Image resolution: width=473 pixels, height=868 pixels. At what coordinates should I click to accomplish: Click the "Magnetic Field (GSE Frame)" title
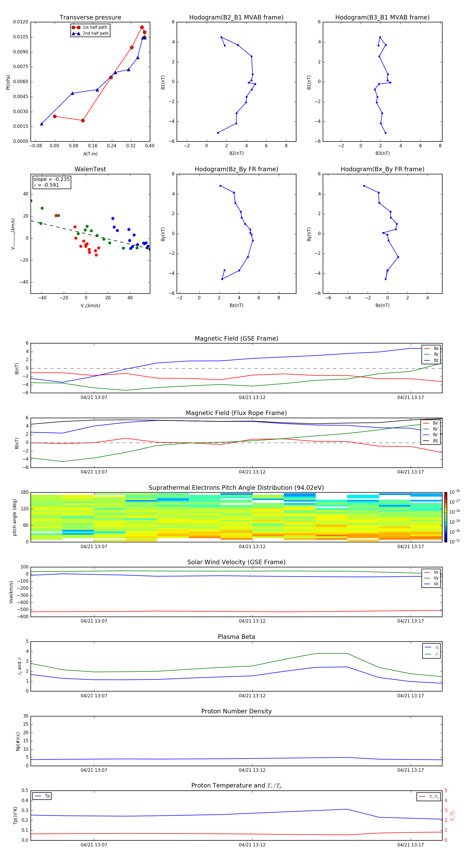coord(236,338)
